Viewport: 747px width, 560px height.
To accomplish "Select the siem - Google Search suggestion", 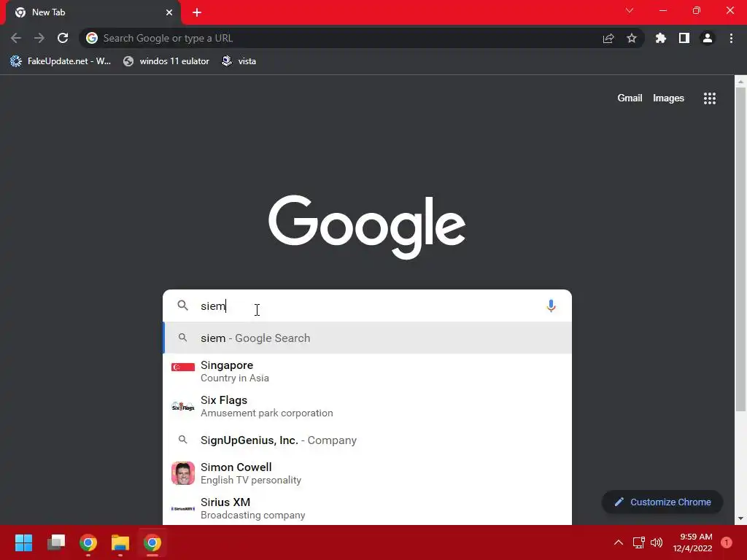I will coord(367,338).
